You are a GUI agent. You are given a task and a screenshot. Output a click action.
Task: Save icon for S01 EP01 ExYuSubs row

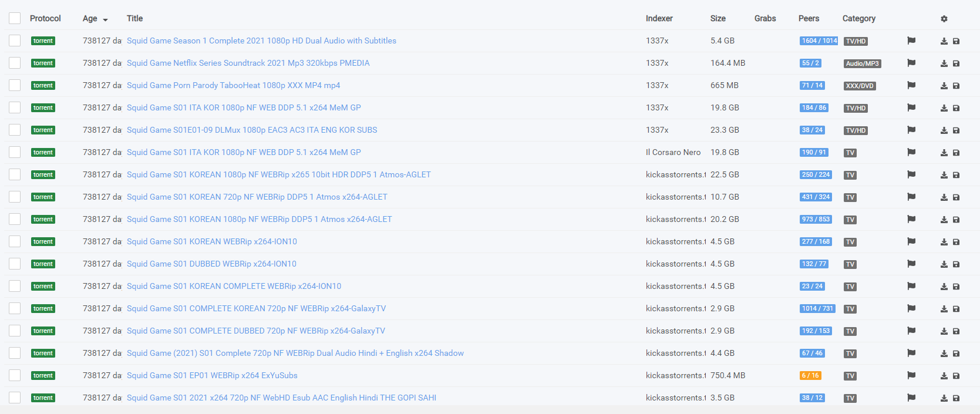pyautogui.click(x=956, y=376)
